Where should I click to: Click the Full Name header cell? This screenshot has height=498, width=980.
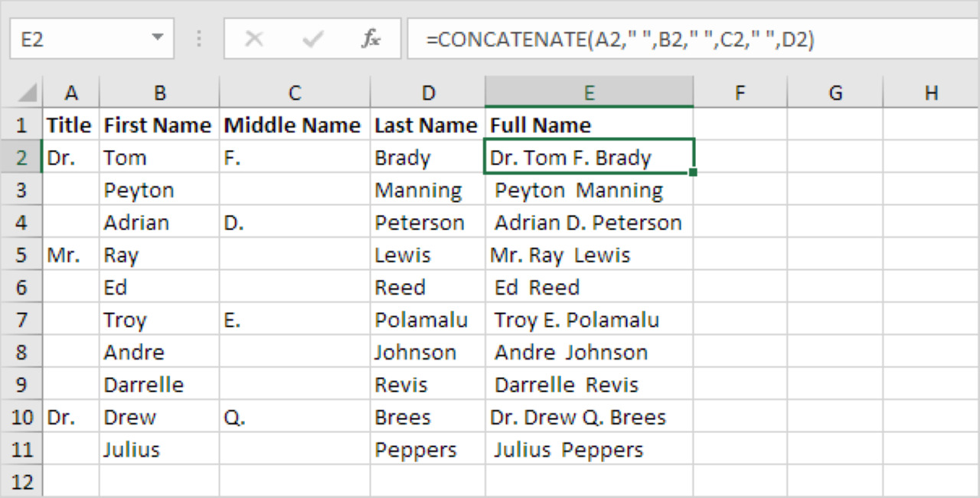[589, 125]
